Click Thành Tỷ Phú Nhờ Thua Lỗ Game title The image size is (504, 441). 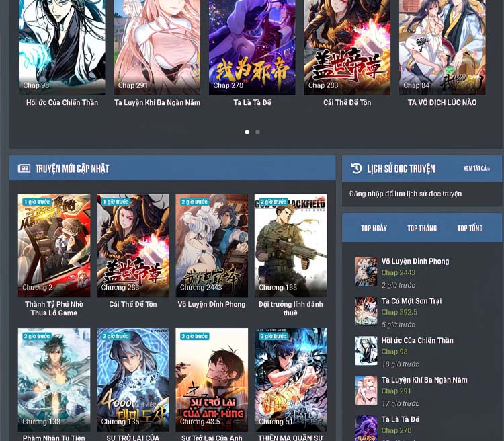(54, 309)
